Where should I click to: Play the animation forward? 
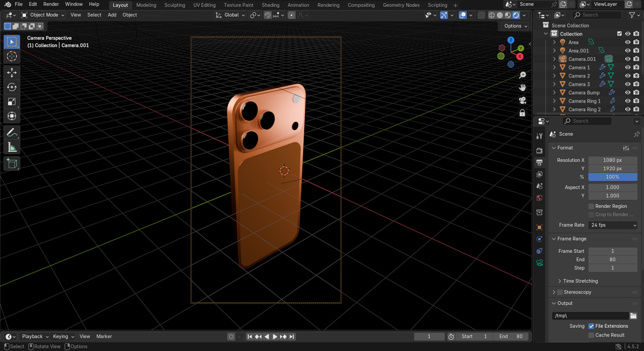click(275, 337)
